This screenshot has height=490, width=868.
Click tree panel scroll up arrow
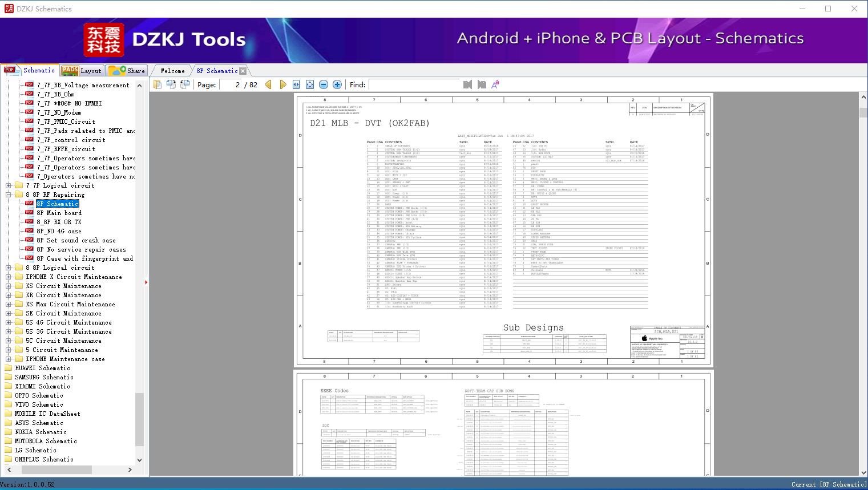click(x=140, y=85)
